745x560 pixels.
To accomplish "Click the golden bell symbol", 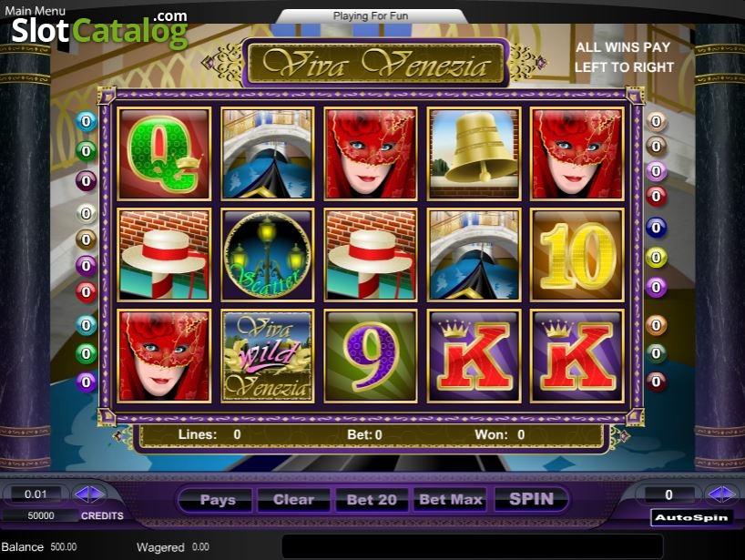I will [474, 153].
